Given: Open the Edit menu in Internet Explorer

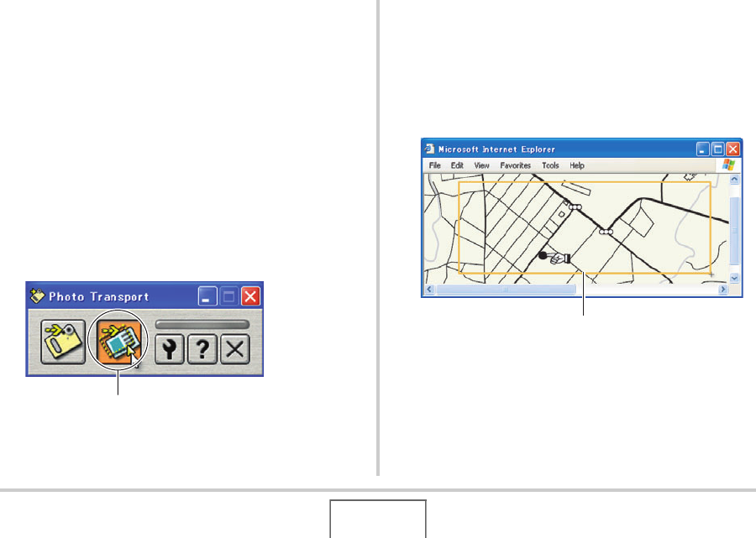Looking at the screenshot, I should click(x=457, y=165).
